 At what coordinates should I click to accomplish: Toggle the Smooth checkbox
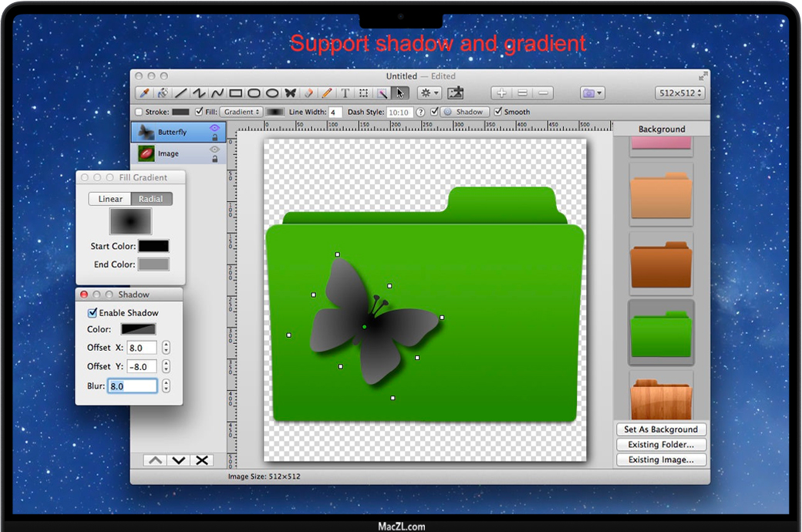(x=498, y=112)
